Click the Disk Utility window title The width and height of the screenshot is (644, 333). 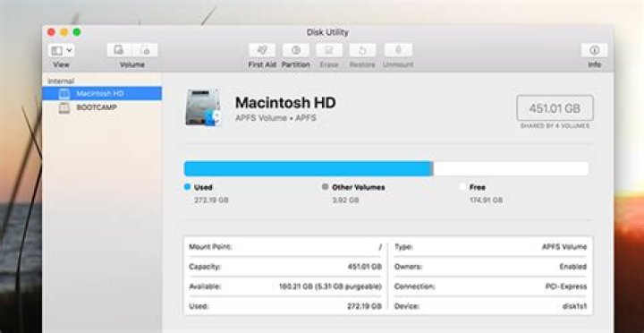[327, 32]
